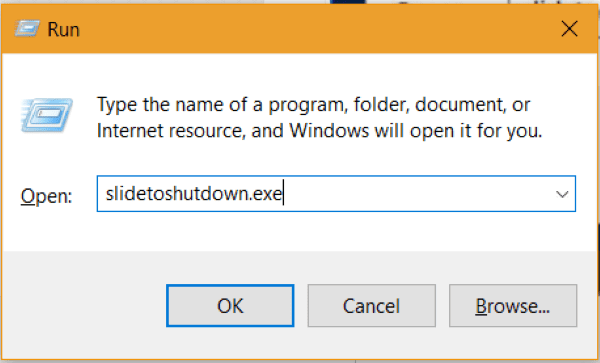Click the large Run program icon

pos(47,115)
